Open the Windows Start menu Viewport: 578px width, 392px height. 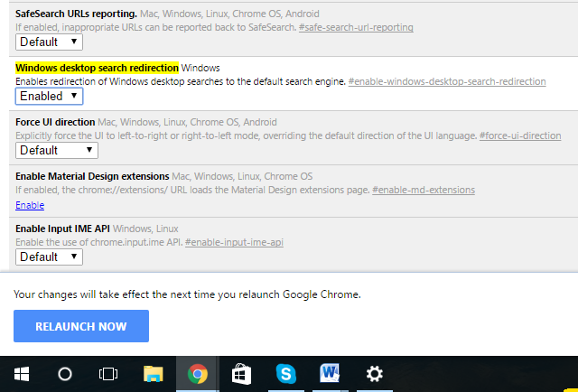click(21, 373)
